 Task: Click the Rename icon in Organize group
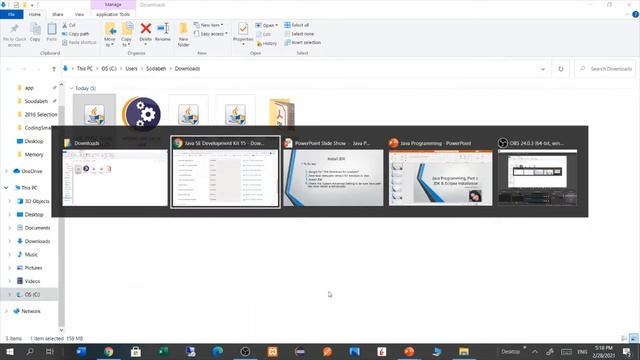click(x=163, y=29)
